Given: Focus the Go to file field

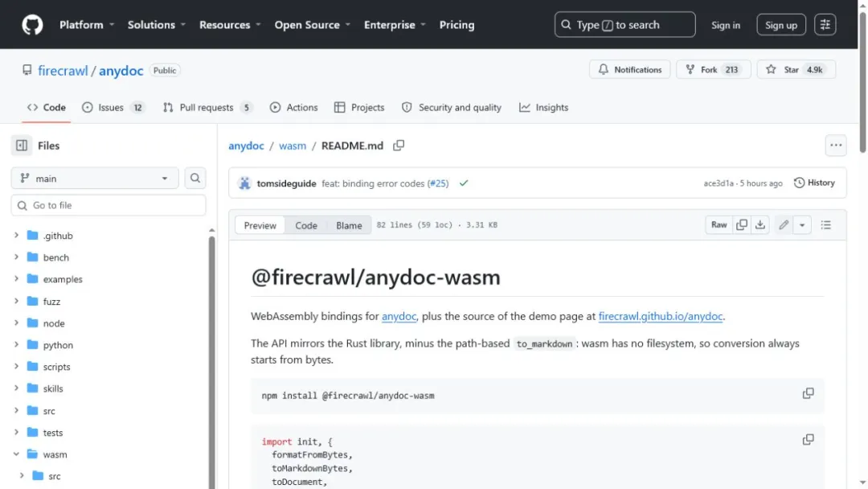Looking at the screenshot, I should coord(108,205).
